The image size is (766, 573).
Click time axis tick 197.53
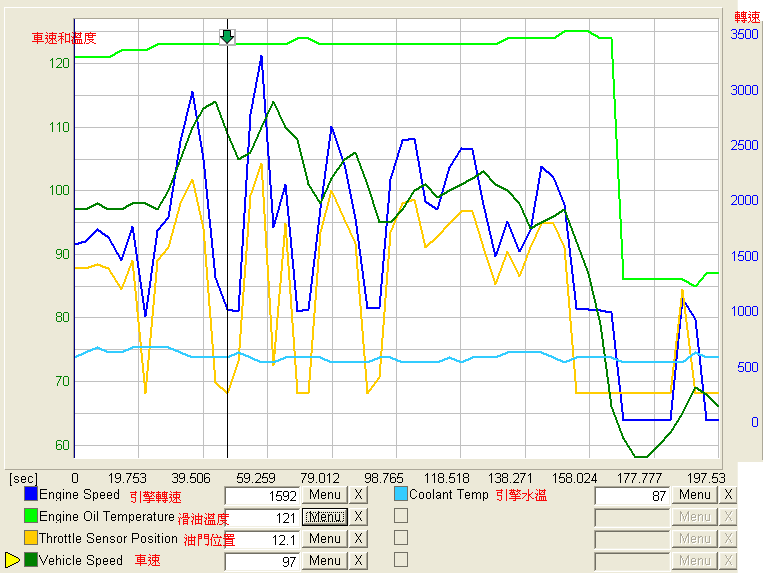[706, 478]
